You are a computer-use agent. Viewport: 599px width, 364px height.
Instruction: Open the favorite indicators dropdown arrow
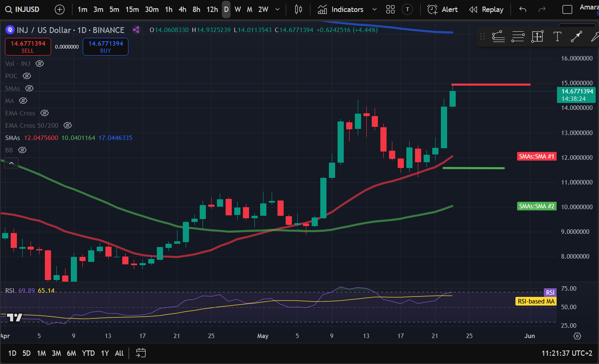pos(374,9)
